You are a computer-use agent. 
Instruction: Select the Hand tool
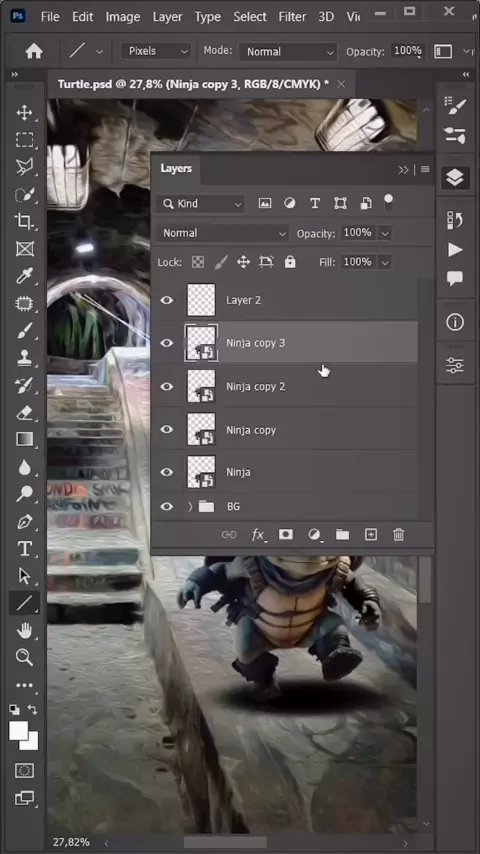click(25, 631)
